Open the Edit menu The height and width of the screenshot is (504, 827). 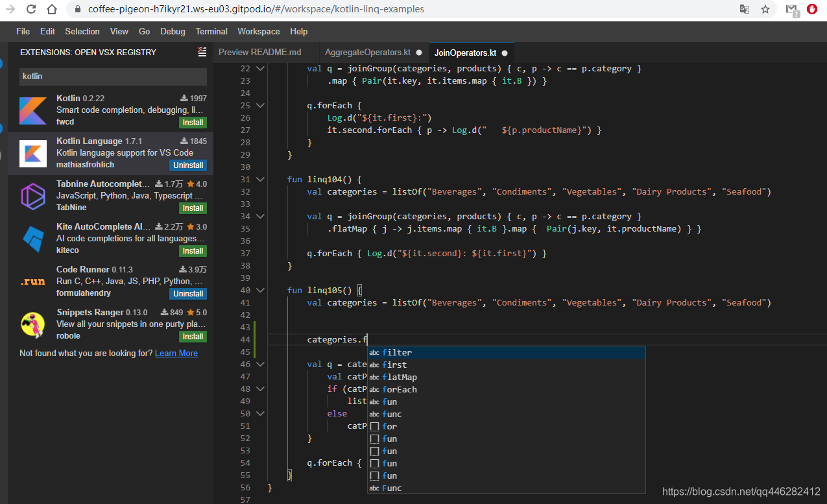pyautogui.click(x=47, y=31)
